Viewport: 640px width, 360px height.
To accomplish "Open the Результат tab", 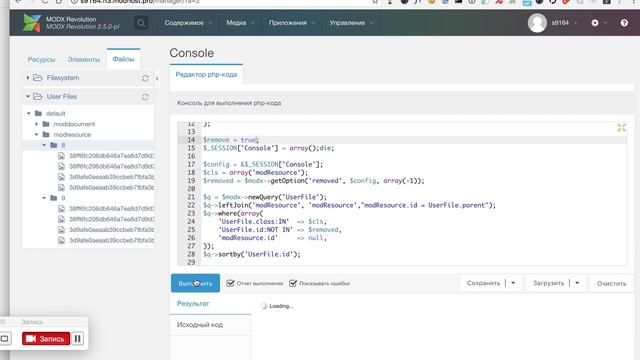I will point(210,304).
